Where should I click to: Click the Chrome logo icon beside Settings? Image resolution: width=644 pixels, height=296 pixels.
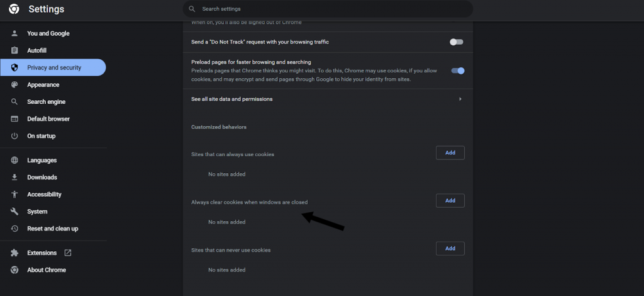13,9
